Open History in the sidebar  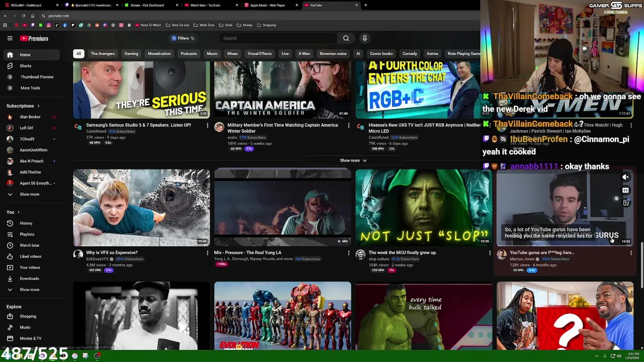click(26, 223)
